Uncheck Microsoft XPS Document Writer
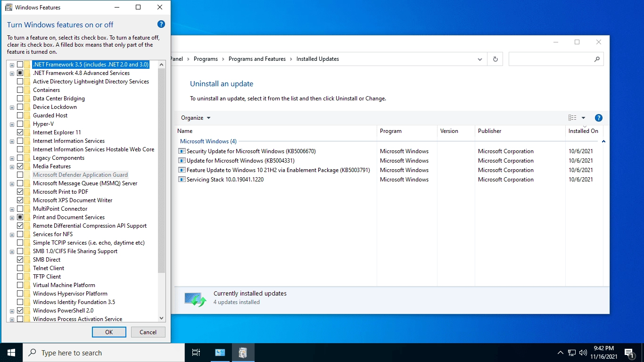The image size is (644, 362). [20, 200]
